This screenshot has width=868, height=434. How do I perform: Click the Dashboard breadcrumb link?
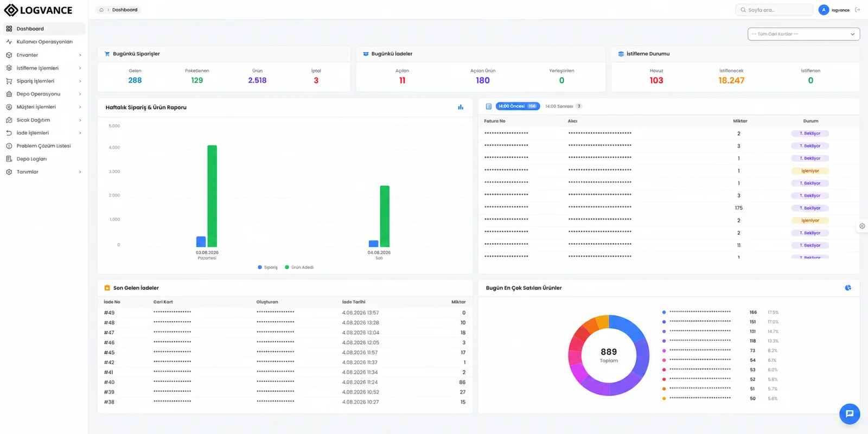pyautogui.click(x=125, y=10)
